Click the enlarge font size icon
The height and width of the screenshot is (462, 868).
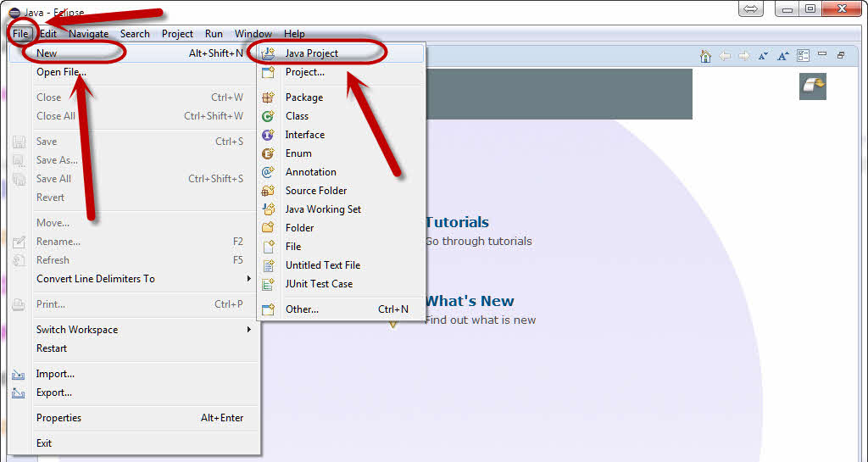782,56
